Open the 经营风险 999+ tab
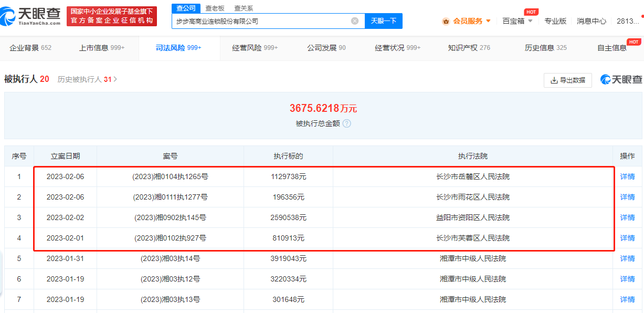The image size is (644, 313). pos(255,48)
